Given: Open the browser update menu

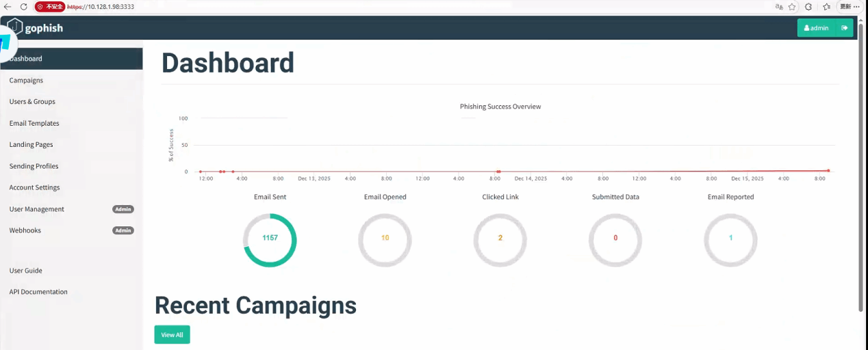Looking at the screenshot, I should point(850,6).
